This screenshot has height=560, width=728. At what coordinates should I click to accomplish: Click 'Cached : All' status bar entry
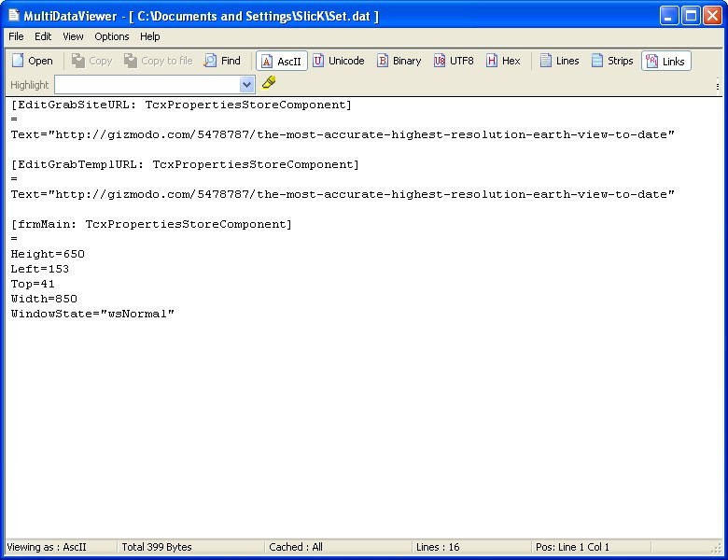296,547
